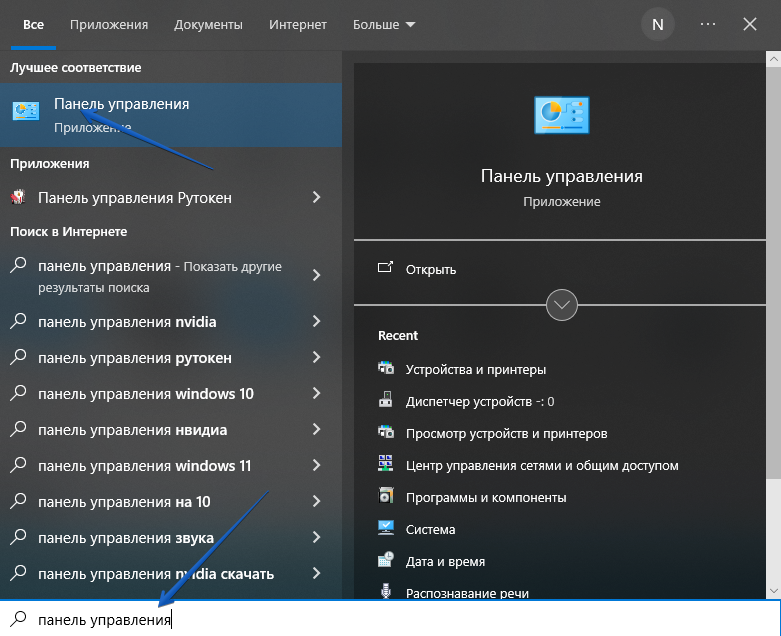Switch to the Документы tab
Screen dimensions: 781x636
click(208, 24)
